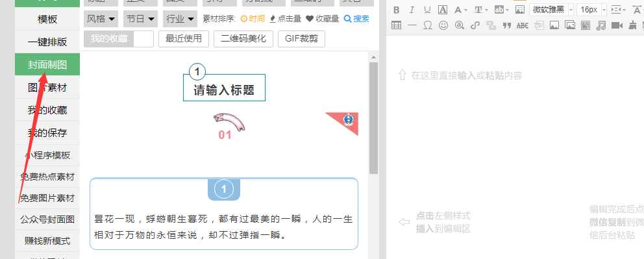Click the blockquote quotation marks icon

pos(507,25)
